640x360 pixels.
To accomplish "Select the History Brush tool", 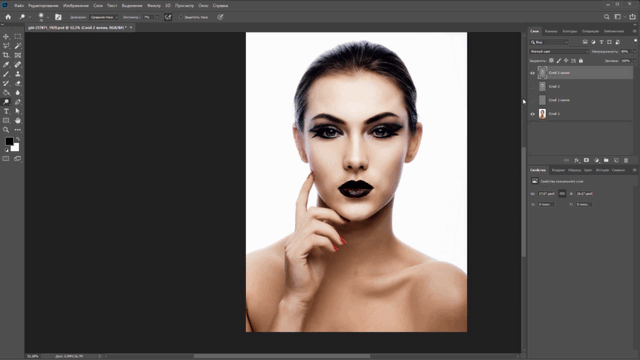I will pyautogui.click(x=6, y=83).
